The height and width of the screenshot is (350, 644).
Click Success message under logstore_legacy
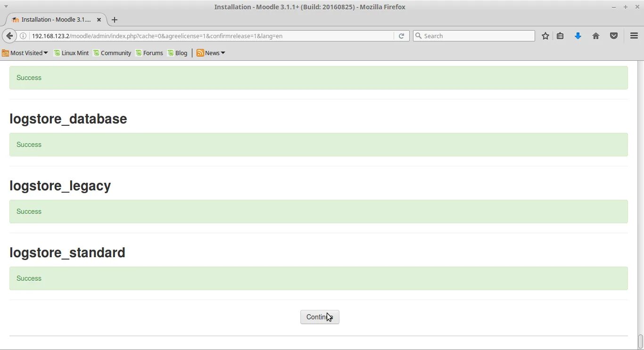319,212
